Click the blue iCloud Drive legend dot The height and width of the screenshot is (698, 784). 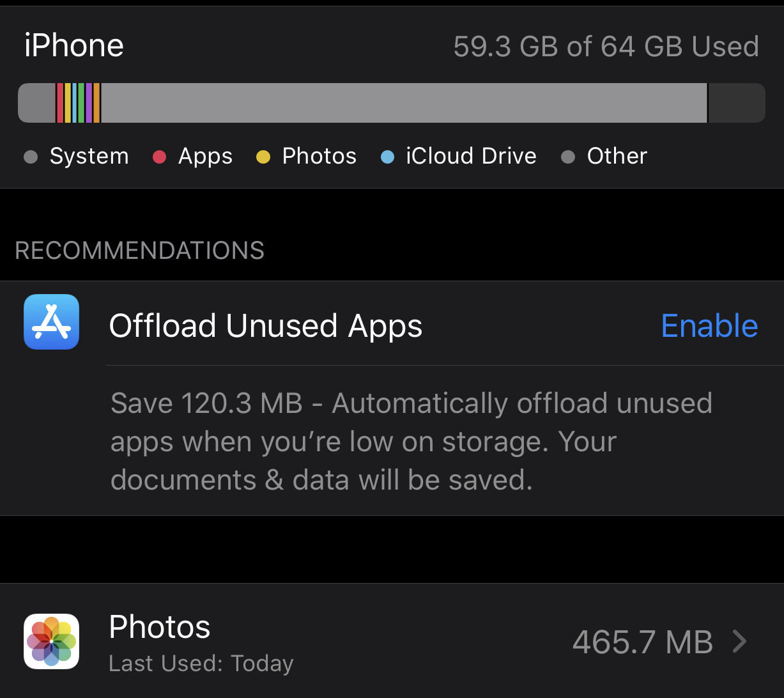click(x=387, y=157)
